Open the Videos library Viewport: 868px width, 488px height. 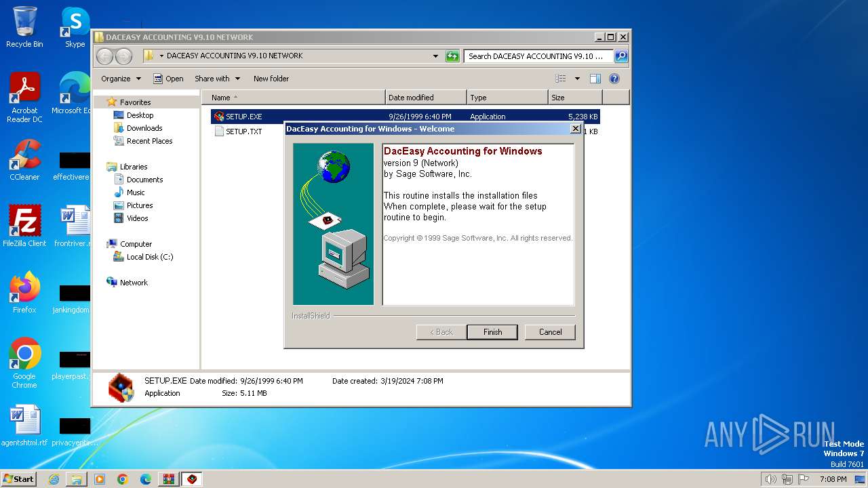coord(137,218)
